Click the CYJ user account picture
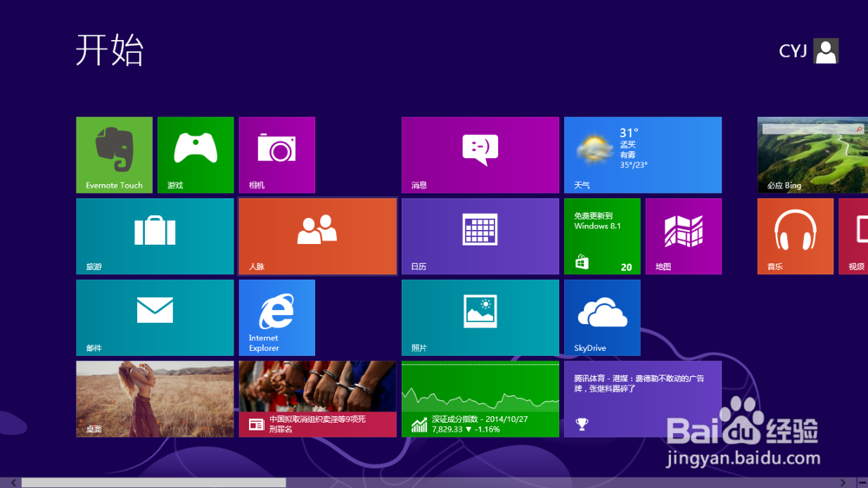The image size is (868, 488). pyautogui.click(x=826, y=51)
